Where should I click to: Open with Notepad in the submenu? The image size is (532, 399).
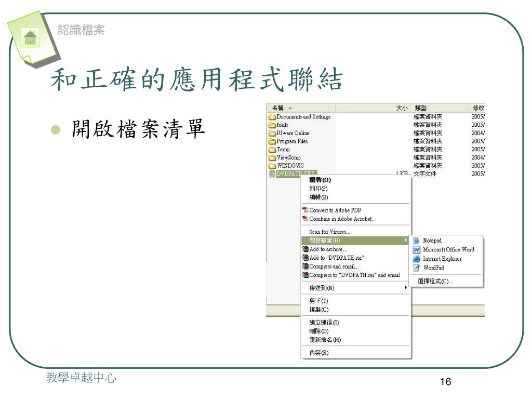446,241
